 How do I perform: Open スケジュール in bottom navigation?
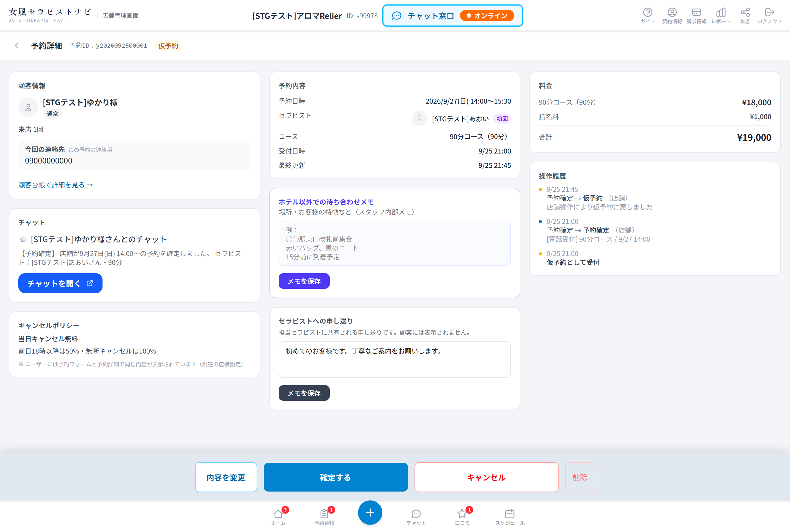(x=515, y=523)
